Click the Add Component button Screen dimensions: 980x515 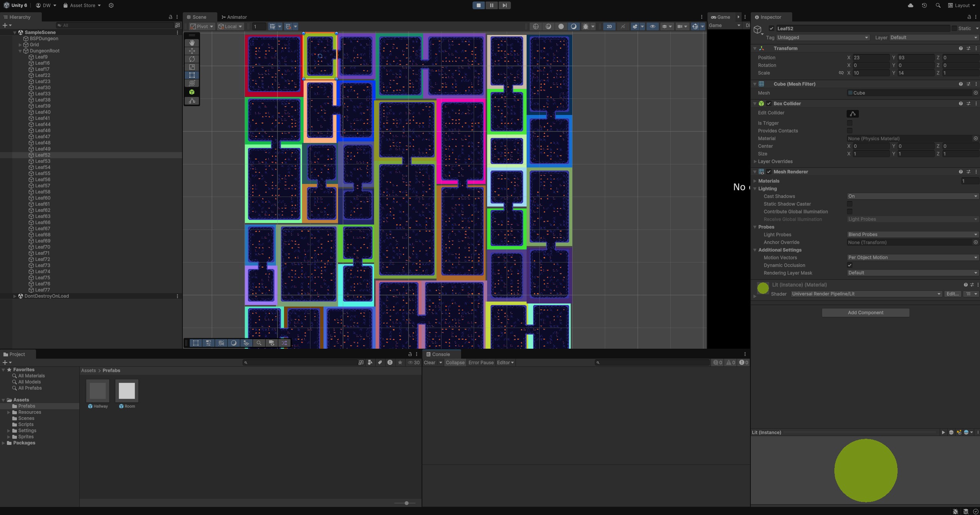865,313
